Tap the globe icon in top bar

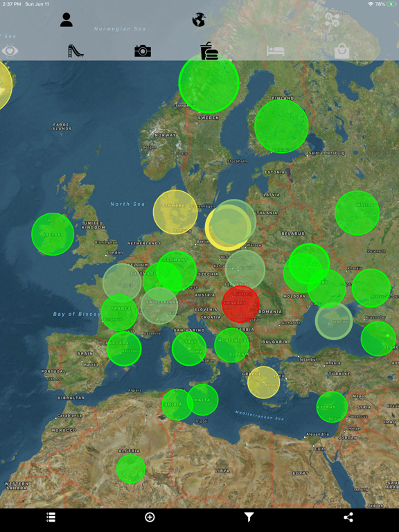199,19
